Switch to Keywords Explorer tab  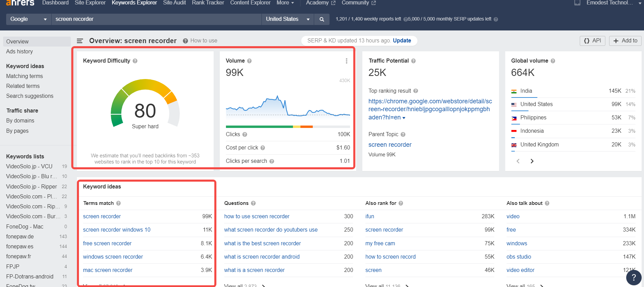134,3
